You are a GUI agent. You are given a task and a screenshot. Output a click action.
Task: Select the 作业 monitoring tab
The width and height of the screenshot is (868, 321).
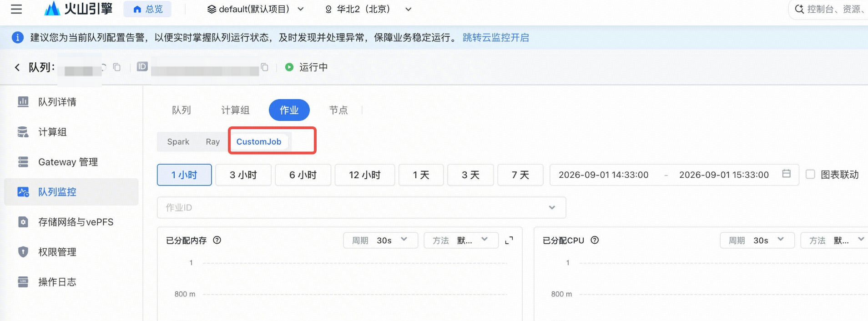289,110
